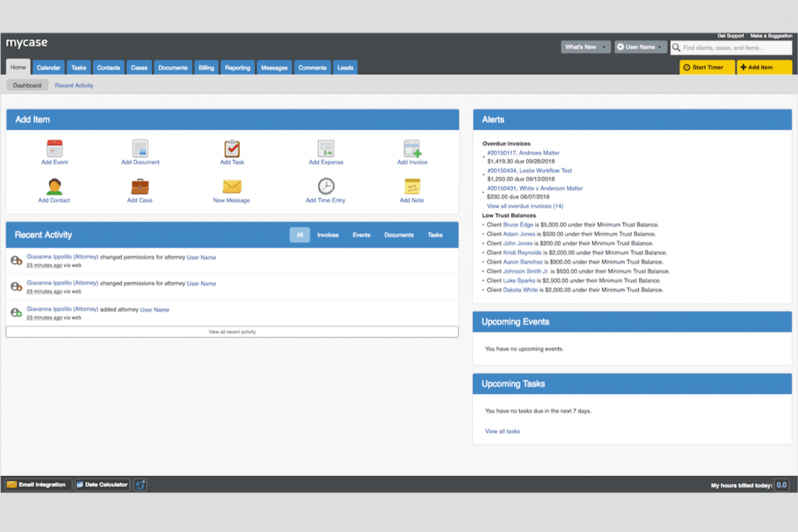798x532 pixels.
Task: Expand the User Name menu
Action: click(x=639, y=47)
